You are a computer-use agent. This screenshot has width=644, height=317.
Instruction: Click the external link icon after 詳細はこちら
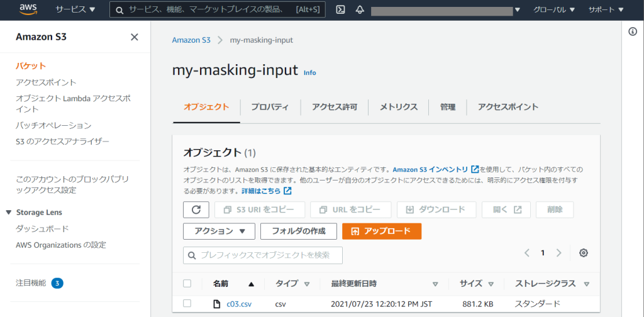pyautogui.click(x=287, y=191)
